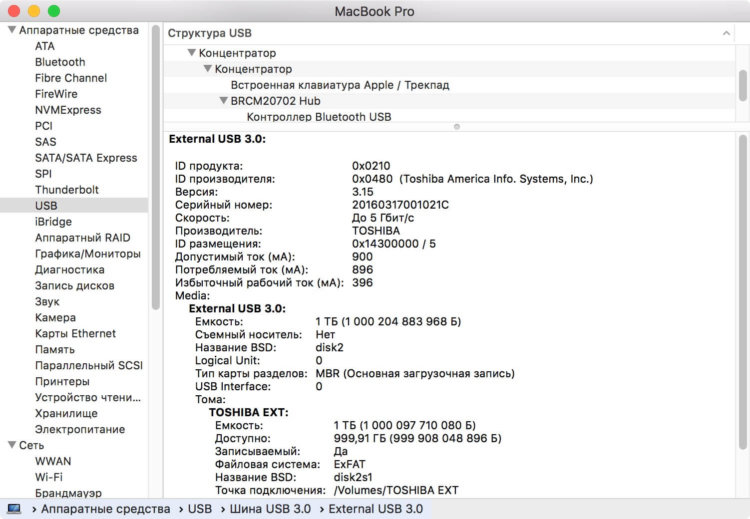The height and width of the screenshot is (519, 750).
Task: Click Аппаратные средства in bottom path bar
Action: pyautogui.click(x=105, y=509)
